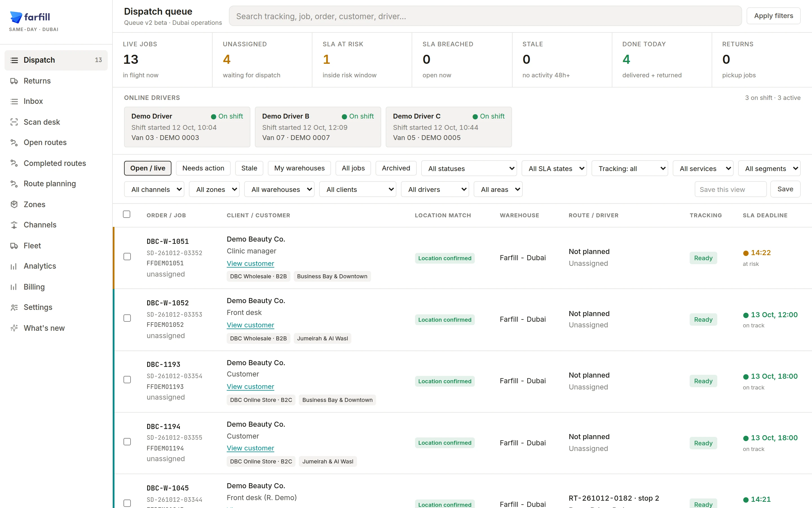Open the Tracking: all dropdown

(x=630, y=168)
